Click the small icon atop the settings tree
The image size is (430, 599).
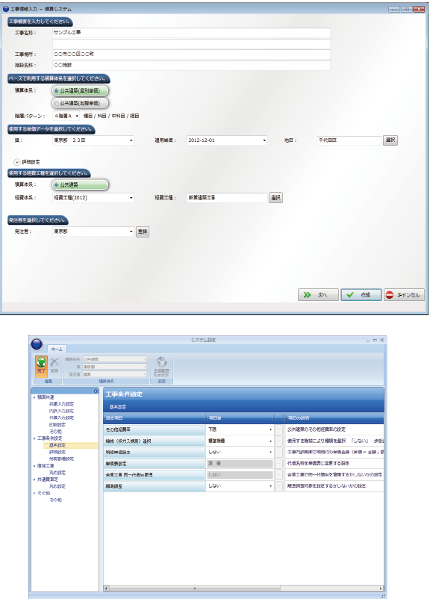[95, 391]
